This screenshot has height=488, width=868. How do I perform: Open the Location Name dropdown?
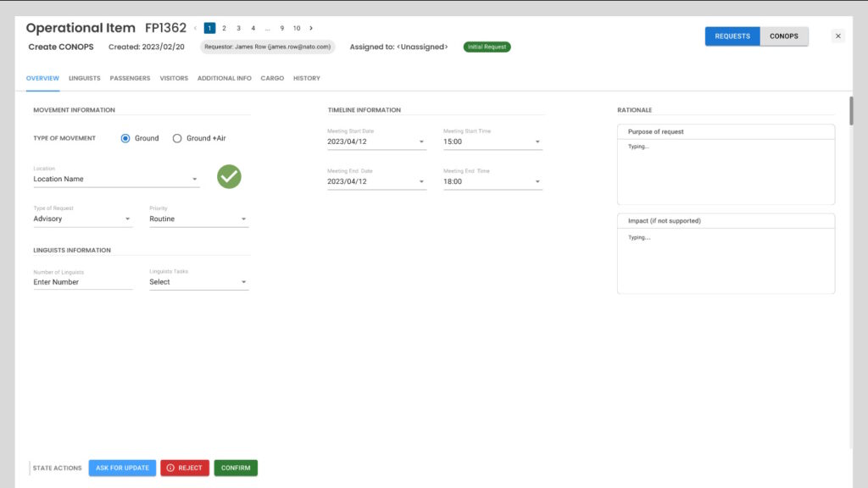116,180
